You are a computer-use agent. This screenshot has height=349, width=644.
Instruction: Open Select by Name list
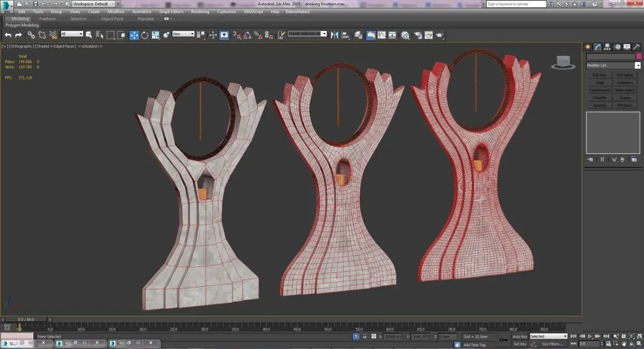(99, 35)
